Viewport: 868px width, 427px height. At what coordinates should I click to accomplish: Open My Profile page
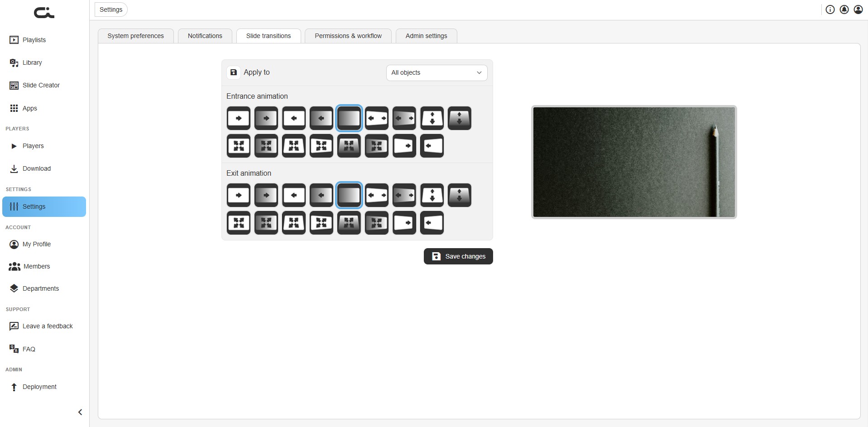coord(44,244)
